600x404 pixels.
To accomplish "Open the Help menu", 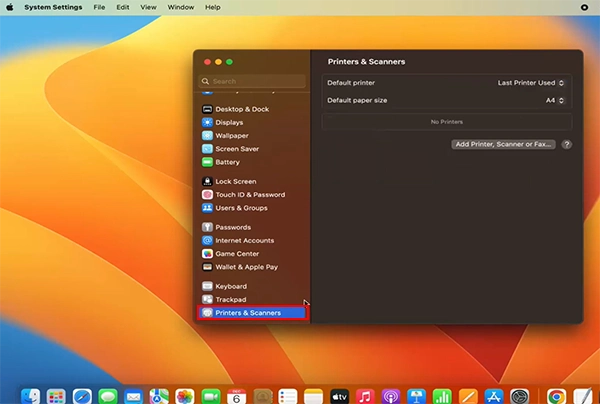I will (213, 7).
